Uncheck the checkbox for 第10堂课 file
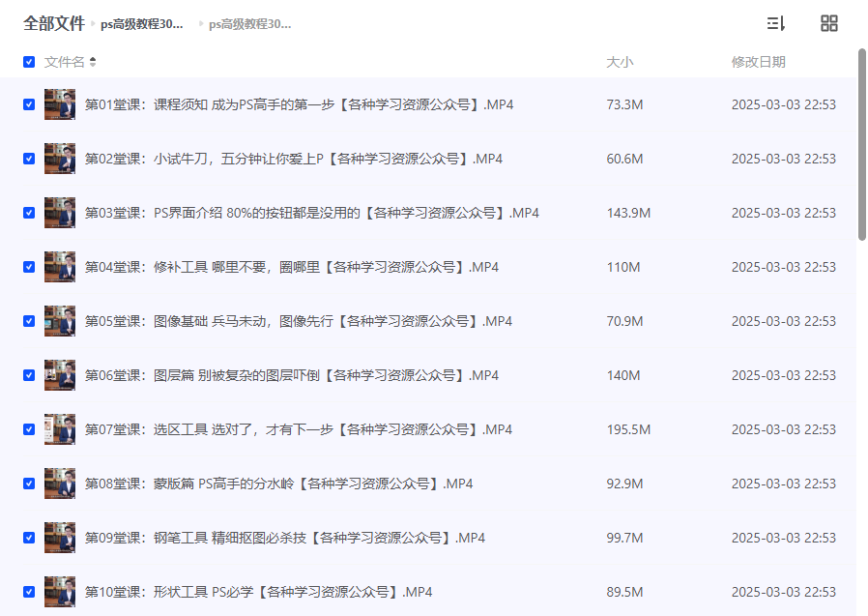This screenshot has width=868, height=616. click(29, 592)
